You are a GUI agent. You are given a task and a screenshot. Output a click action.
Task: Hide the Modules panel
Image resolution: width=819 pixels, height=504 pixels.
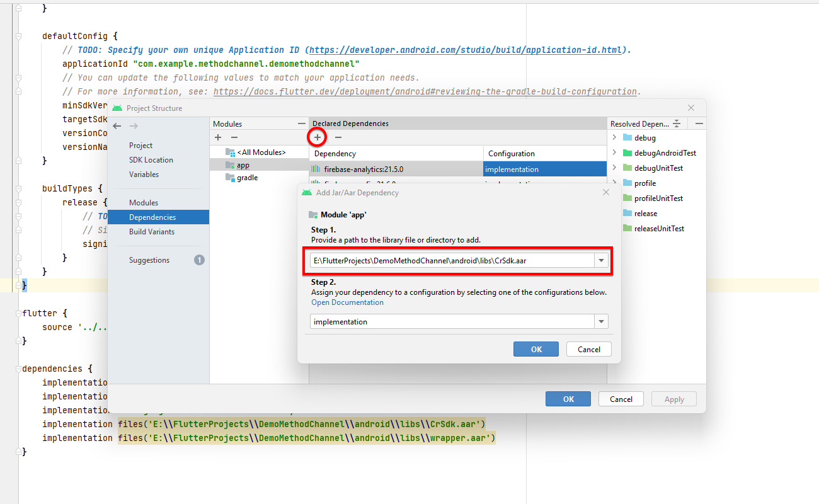[302, 123]
